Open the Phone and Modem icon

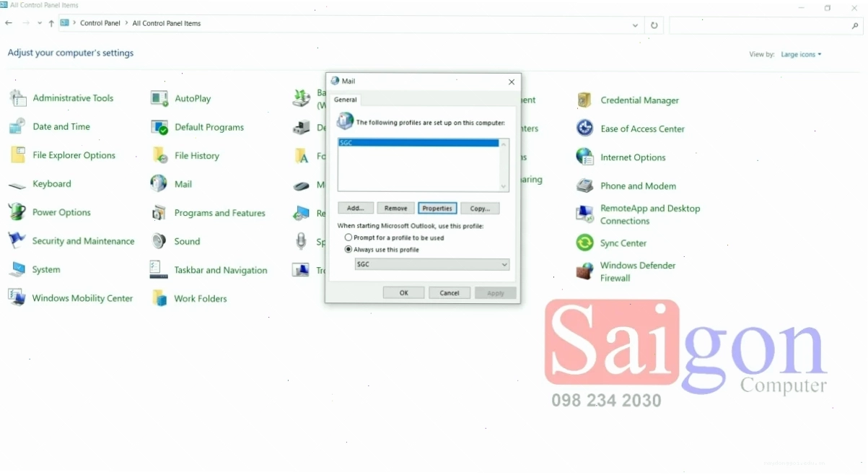[585, 186]
